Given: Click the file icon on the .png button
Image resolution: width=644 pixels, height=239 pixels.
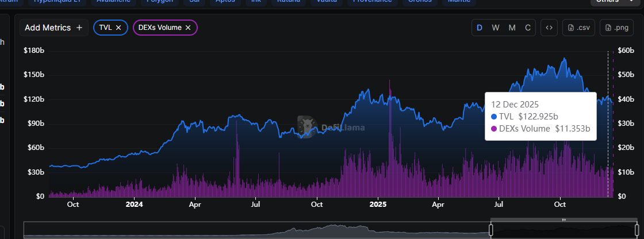Looking at the screenshot, I should (x=609, y=28).
